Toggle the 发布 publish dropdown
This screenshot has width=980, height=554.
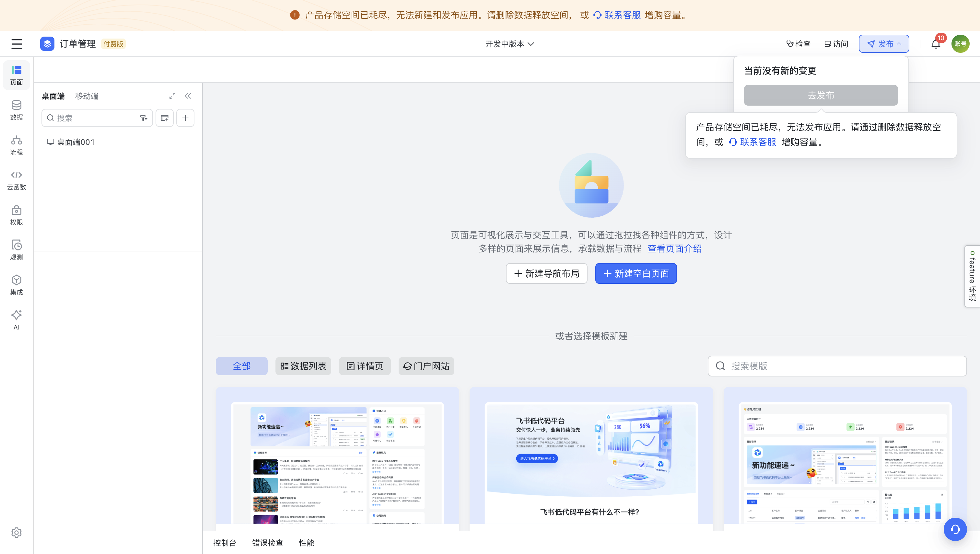pyautogui.click(x=884, y=44)
